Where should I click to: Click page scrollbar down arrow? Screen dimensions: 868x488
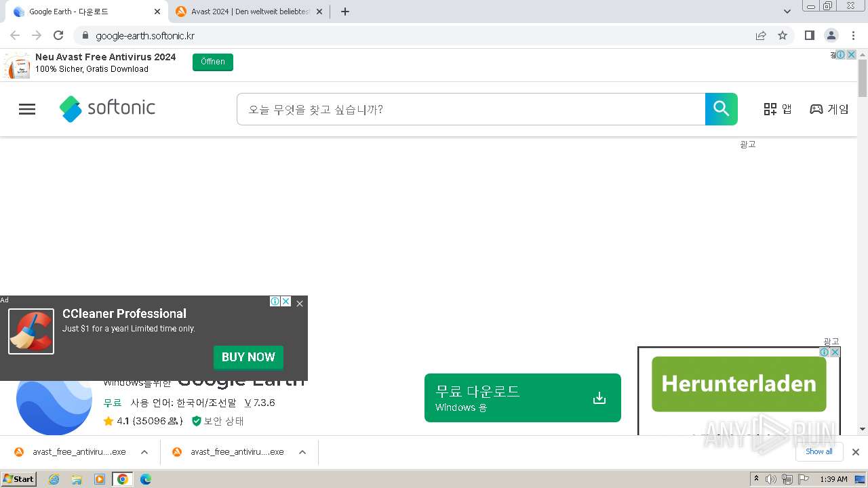click(x=863, y=428)
